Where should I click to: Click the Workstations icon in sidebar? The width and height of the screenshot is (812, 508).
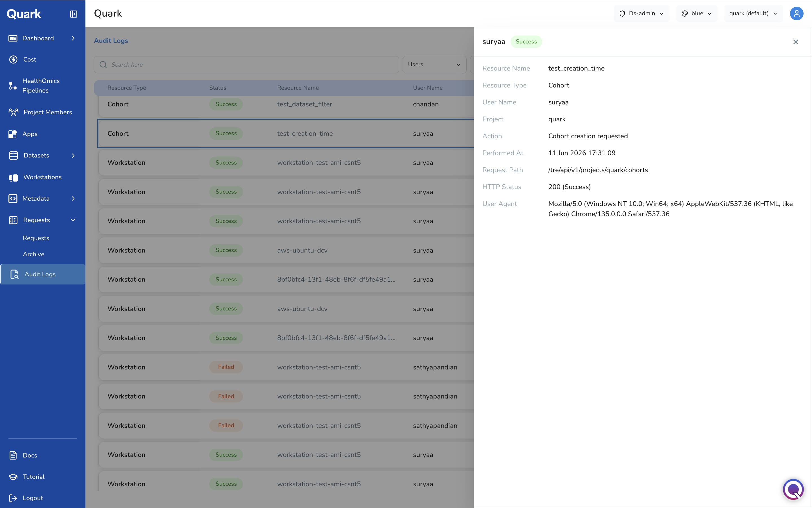[14, 178]
